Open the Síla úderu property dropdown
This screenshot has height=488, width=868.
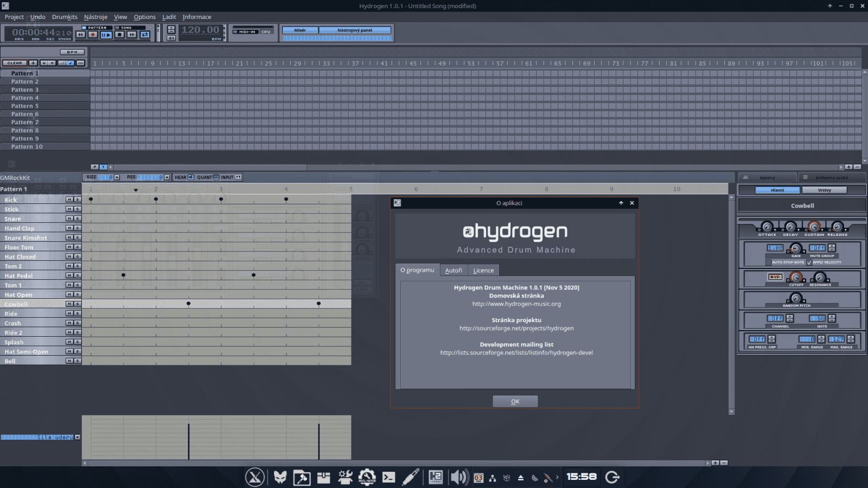pyautogui.click(x=78, y=437)
